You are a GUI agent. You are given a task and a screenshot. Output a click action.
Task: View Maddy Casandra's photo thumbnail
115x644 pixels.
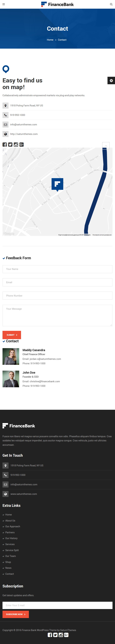11,356
